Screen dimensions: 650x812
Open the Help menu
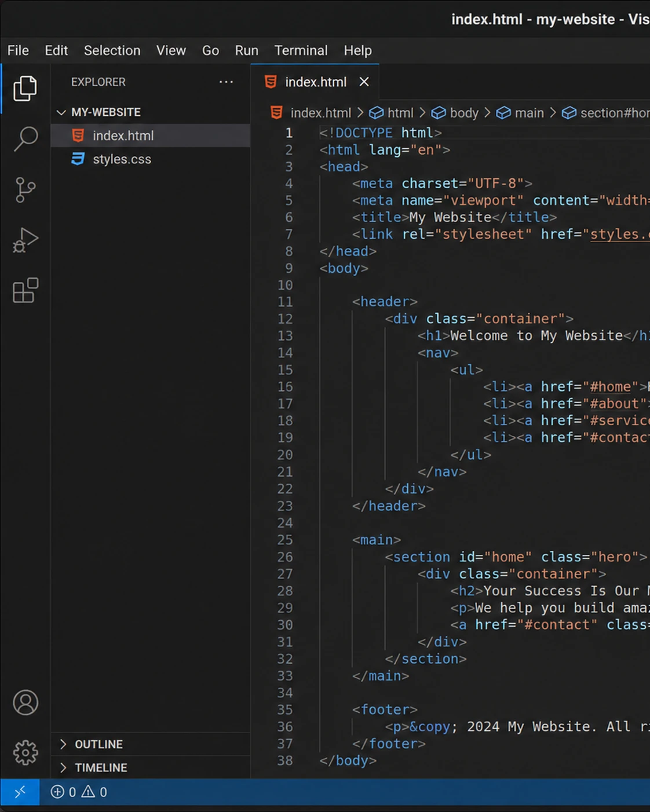(357, 50)
